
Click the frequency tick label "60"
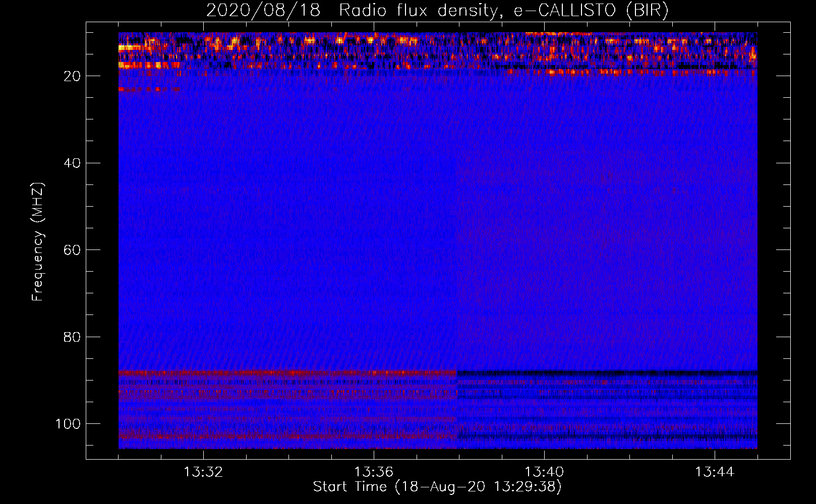(x=73, y=250)
